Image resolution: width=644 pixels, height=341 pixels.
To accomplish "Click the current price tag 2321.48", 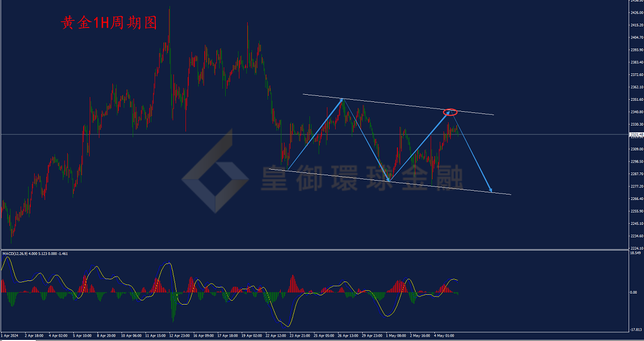I will coord(636,134).
